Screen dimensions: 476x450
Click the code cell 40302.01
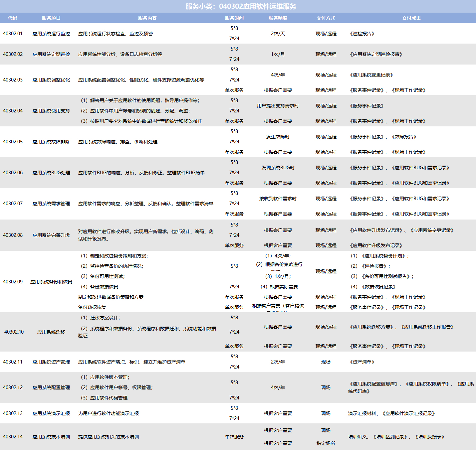[x=13, y=34]
